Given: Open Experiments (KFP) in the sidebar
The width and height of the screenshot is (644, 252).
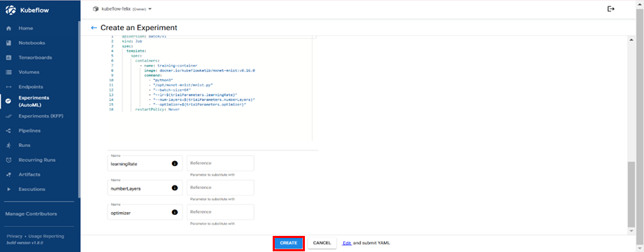Looking at the screenshot, I should [41, 116].
